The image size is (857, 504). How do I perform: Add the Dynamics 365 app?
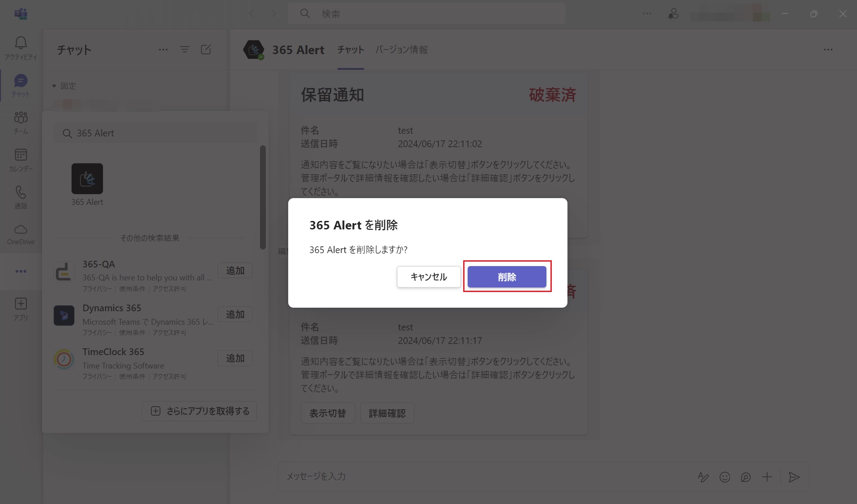(235, 314)
